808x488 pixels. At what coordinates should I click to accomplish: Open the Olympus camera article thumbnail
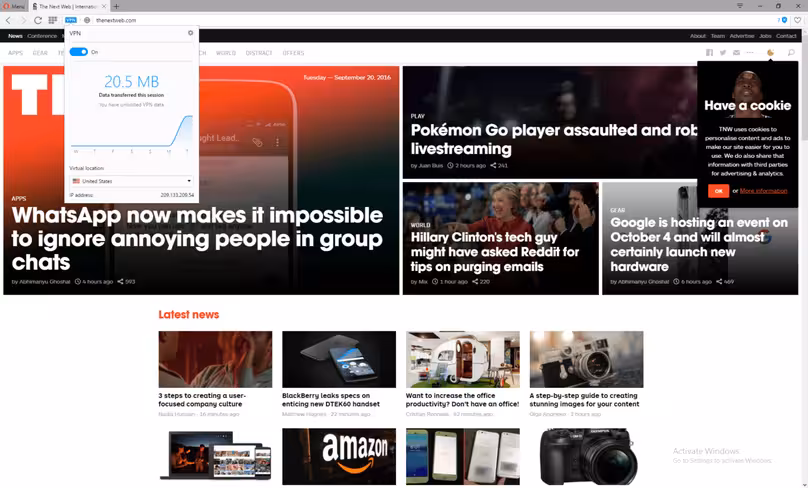point(586,457)
